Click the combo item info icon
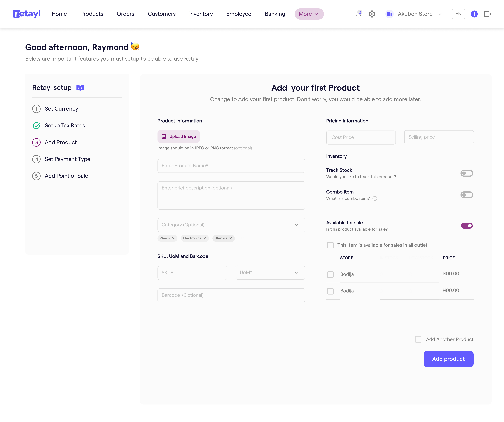This screenshot has height=422, width=504. (375, 198)
